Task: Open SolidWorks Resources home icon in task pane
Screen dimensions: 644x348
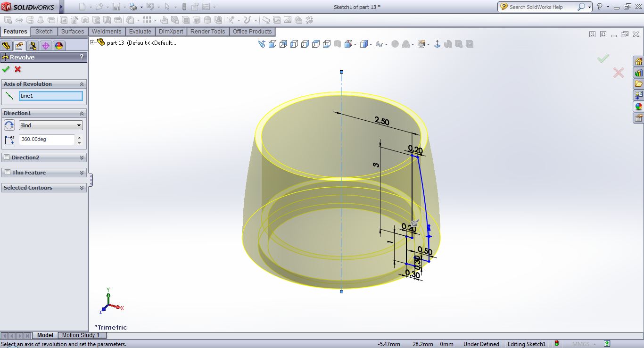Action: click(638, 62)
